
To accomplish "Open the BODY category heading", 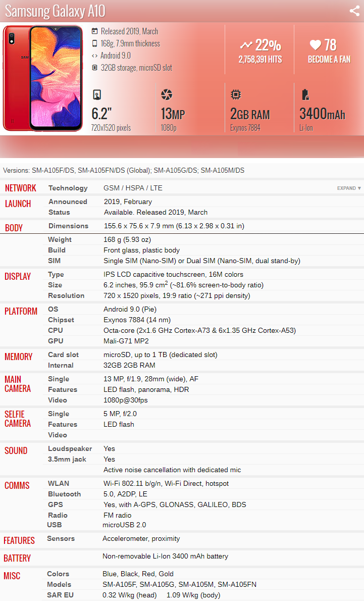I will click(x=14, y=228).
